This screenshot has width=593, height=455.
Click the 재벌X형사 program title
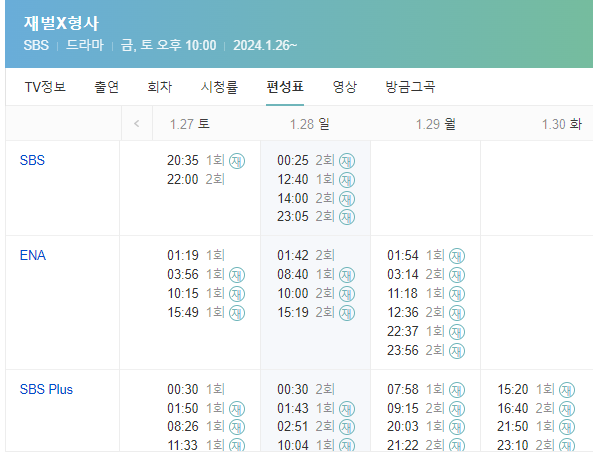coord(61,23)
